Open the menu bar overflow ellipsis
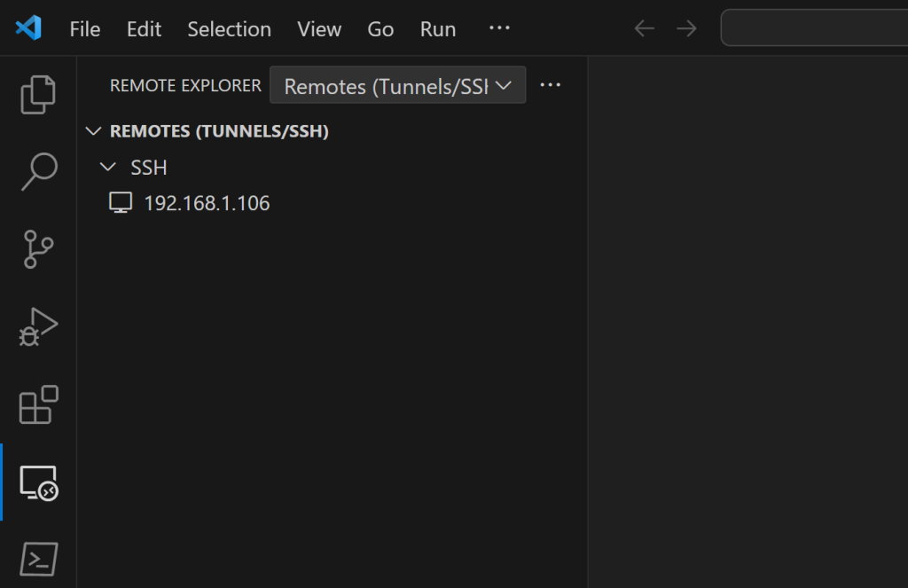The image size is (908, 588). (x=499, y=28)
